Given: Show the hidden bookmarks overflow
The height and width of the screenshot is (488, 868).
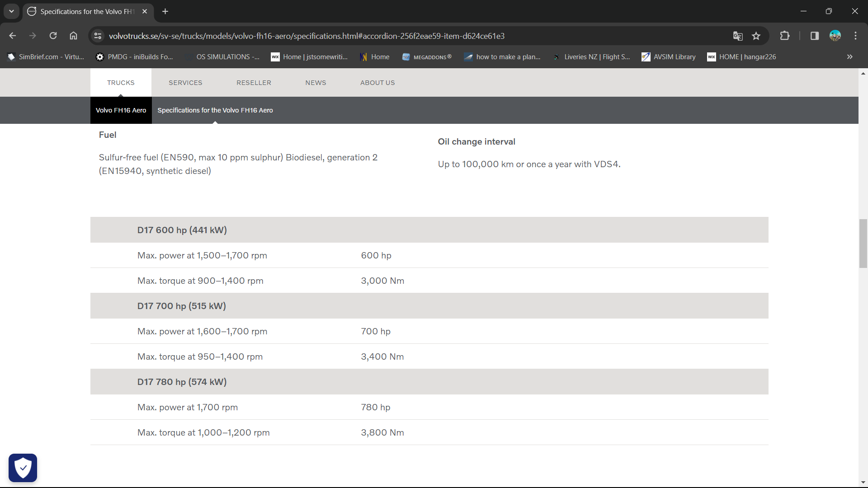Looking at the screenshot, I should point(850,57).
